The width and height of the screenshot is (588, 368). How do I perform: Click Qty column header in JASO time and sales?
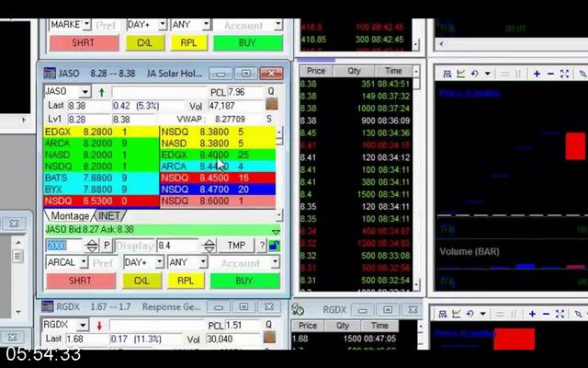[x=354, y=71]
